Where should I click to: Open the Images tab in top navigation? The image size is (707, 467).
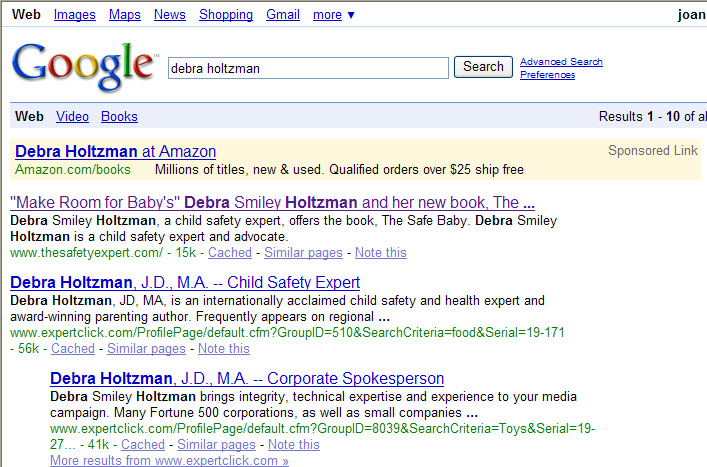point(75,14)
